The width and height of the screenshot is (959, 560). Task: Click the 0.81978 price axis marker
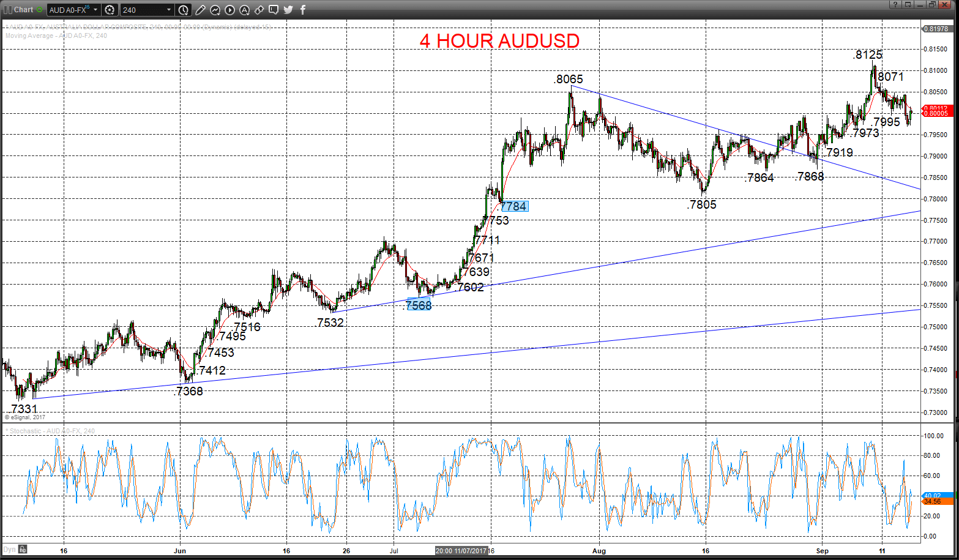(x=936, y=29)
